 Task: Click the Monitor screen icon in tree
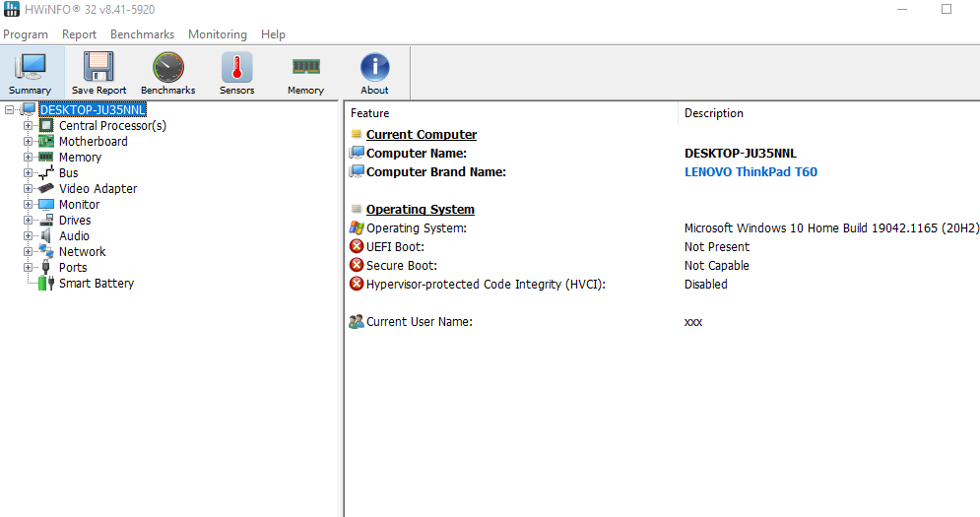46,205
